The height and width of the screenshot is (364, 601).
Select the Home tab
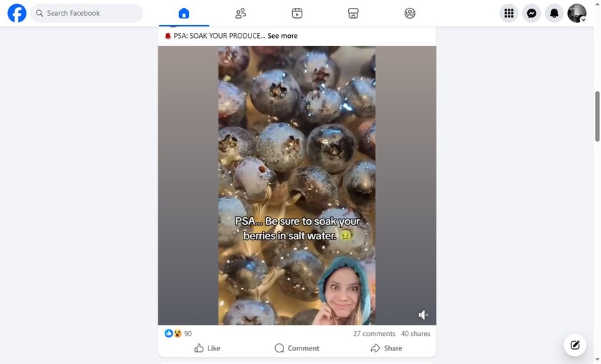tap(184, 14)
